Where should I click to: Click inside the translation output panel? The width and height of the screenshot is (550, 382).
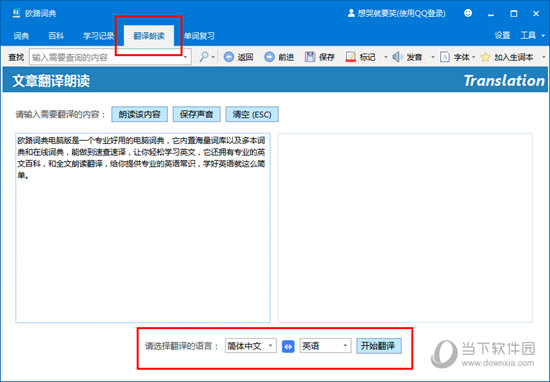click(x=405, y=228)
